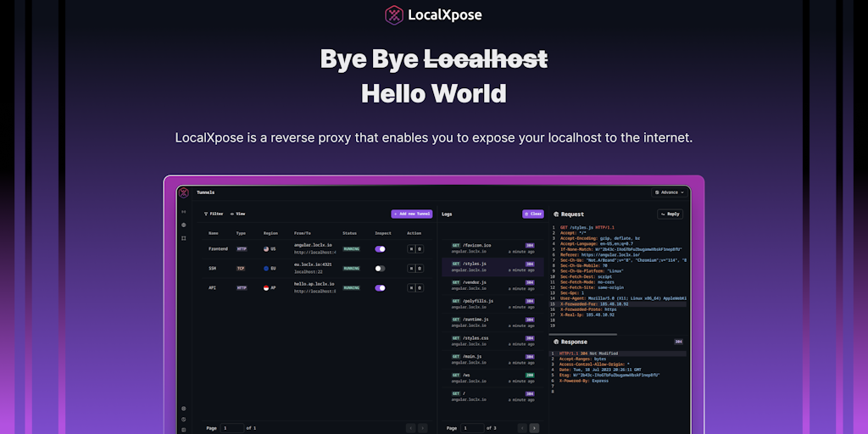Disable Inspect toggle for Frontend tunnel
Image resolution: width=868 pixels, height=434 pixels.
(380, 249)
